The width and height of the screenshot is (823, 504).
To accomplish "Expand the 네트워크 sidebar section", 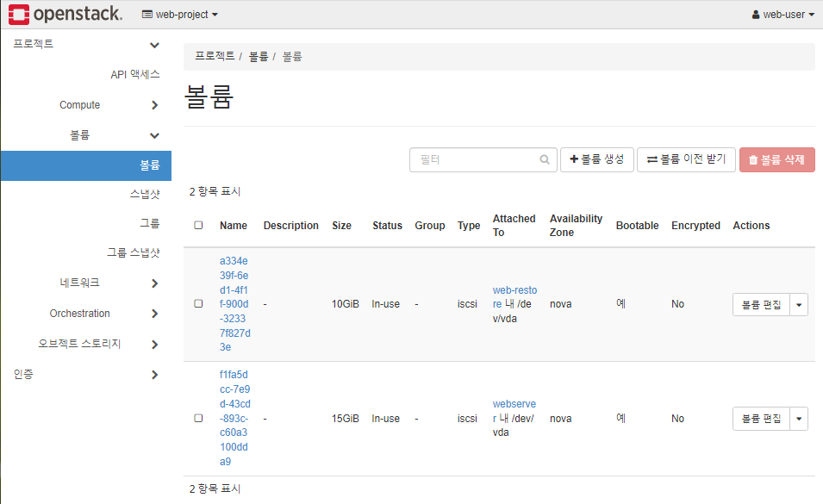I will (86, 283).
